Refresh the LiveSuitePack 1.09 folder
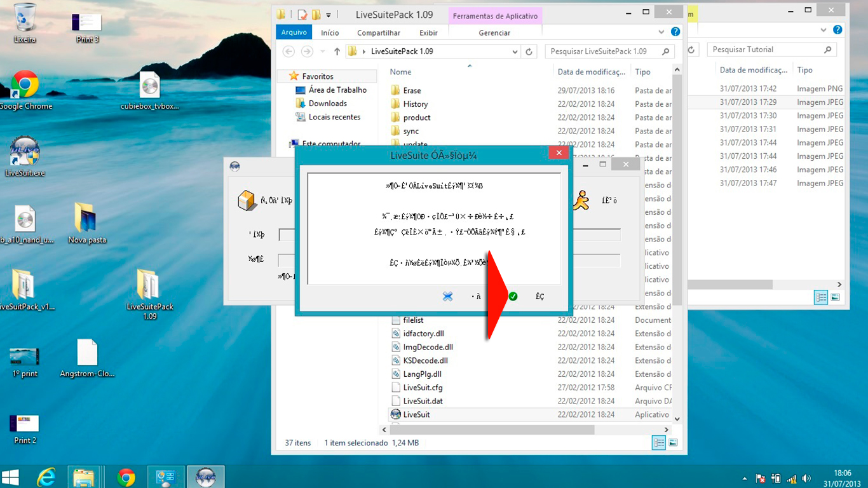Screen dimensions: 868x488 coord(529,51)
